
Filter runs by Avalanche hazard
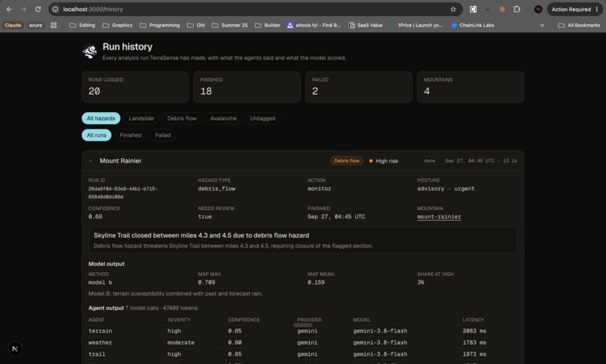tap(223, 118)
